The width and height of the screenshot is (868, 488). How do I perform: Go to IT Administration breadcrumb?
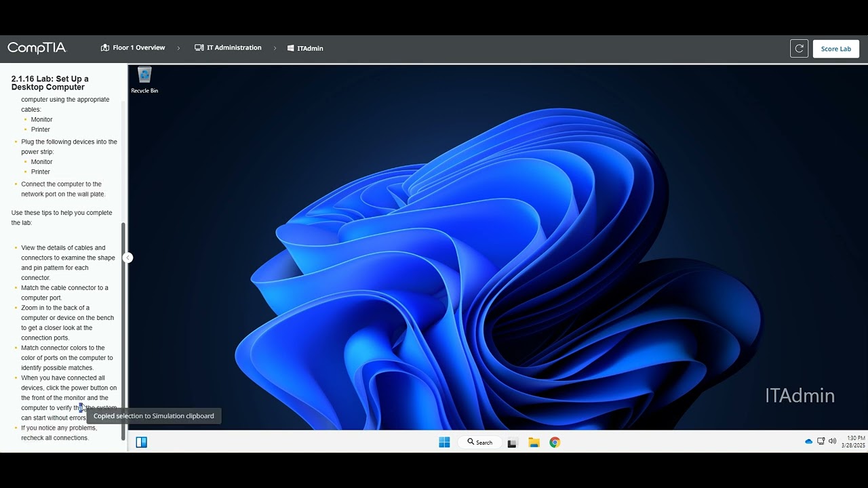[228, 48]
